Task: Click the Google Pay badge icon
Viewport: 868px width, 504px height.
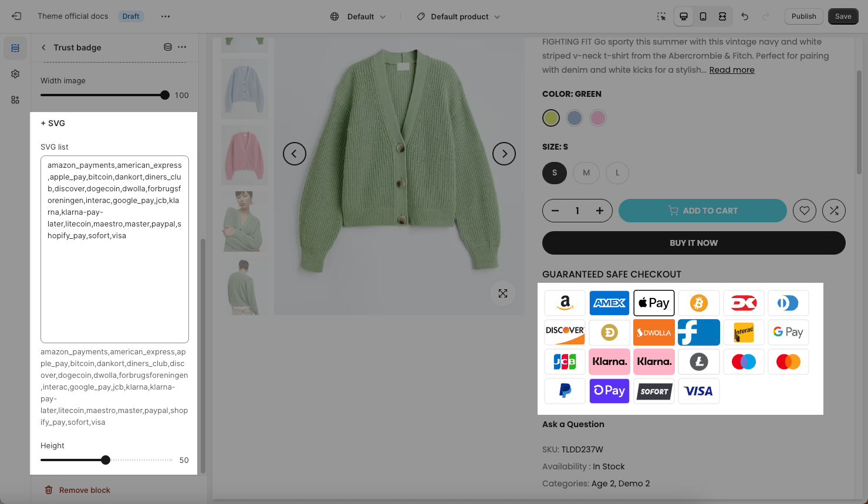Action: point(788,333)
